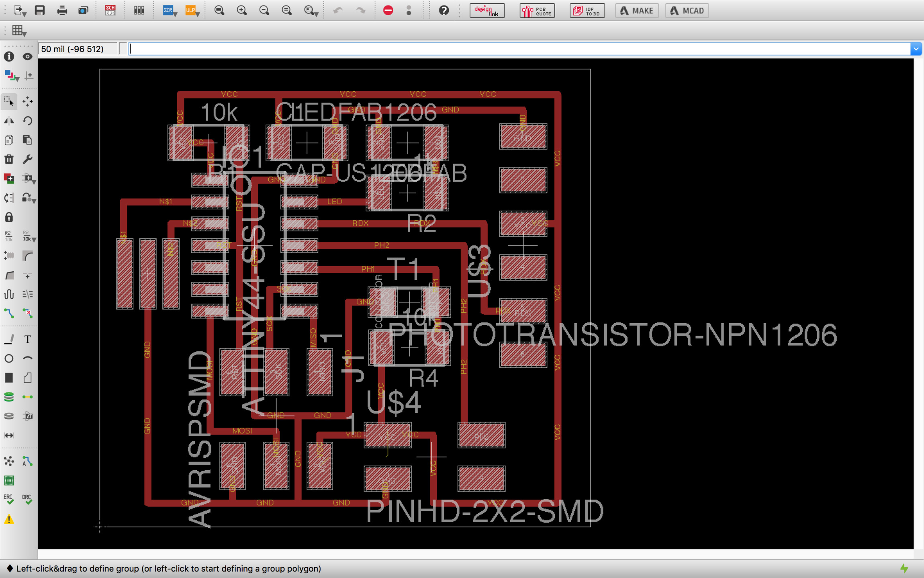Click the red Stop command icon
The height and width of the screenshot is (578, 924).
click(388, 10)
